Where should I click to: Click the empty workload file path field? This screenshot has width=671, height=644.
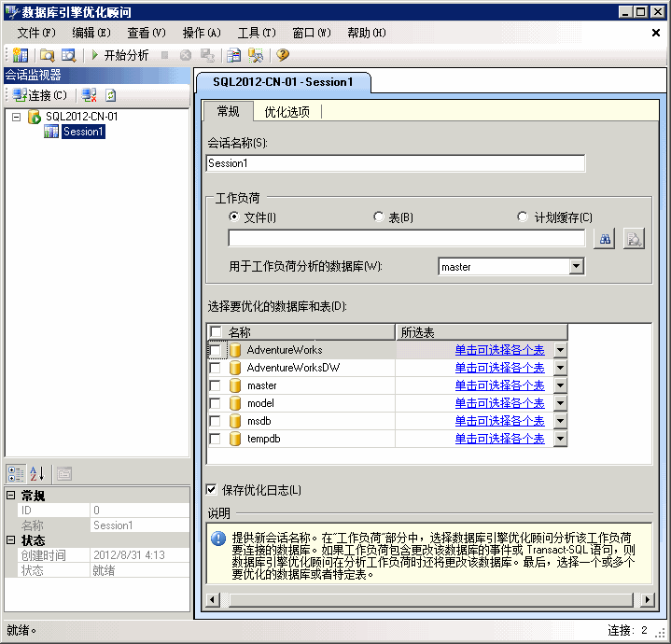click(407, 238)
